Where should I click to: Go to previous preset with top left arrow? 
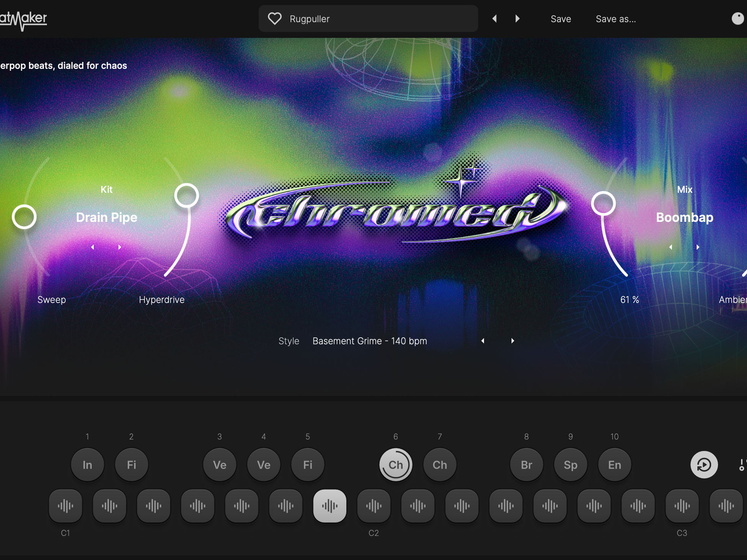click(494, 19)
